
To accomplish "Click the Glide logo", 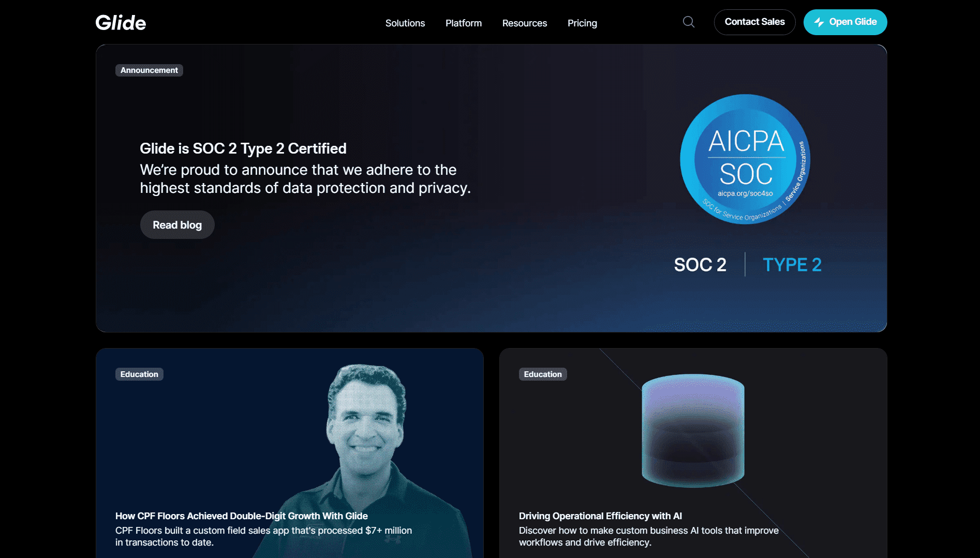I will tap(121, 23).
